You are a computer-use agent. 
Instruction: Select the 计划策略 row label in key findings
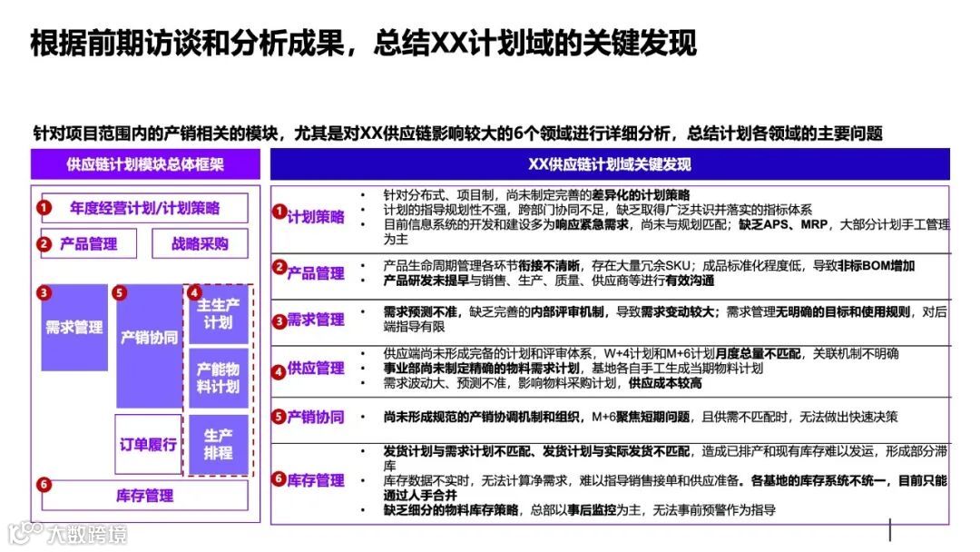point(316,216)
